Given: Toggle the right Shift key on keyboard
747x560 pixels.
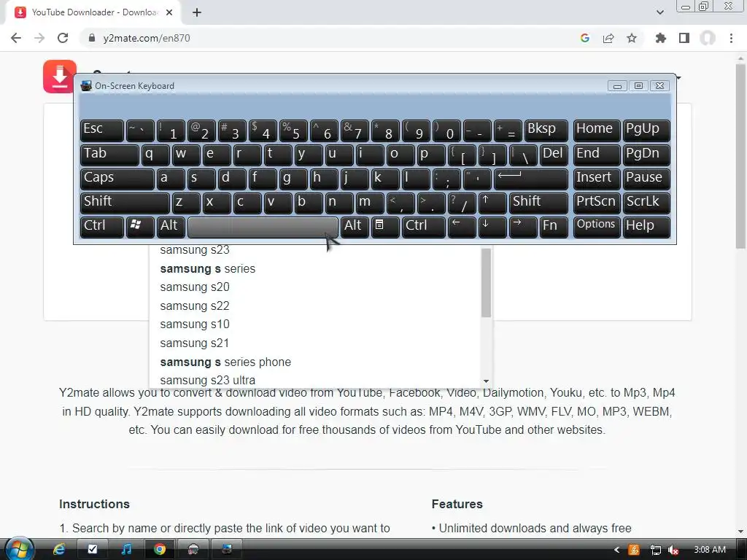Looking at the screenshot, I should 538,203.
